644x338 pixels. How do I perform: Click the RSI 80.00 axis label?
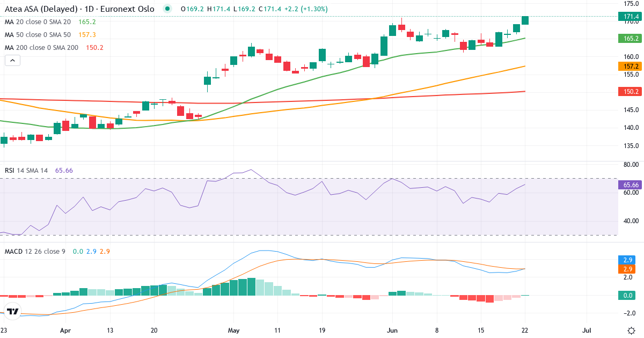631,165
